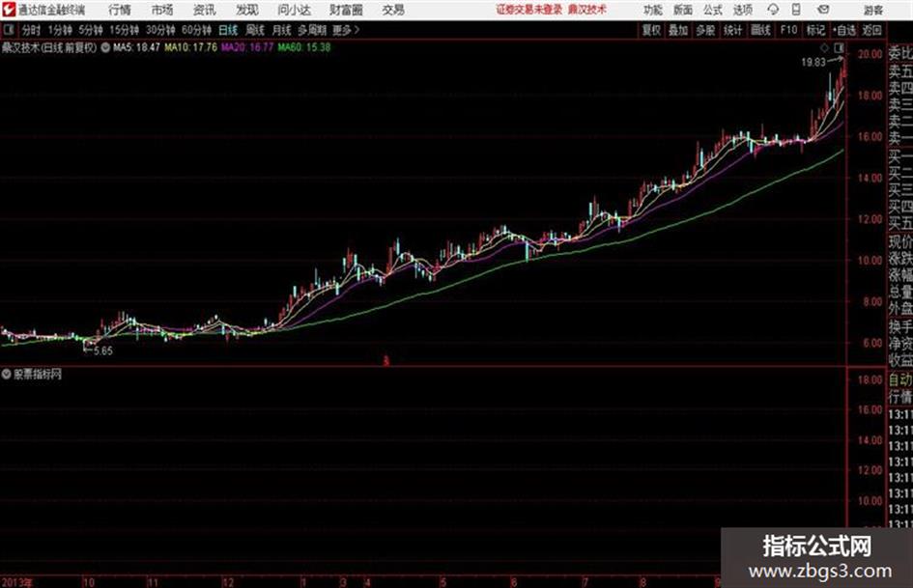This screenshot has height=588, width=913.
Task: Open the 问小达 menu
Action: click(x=294, y=10)
